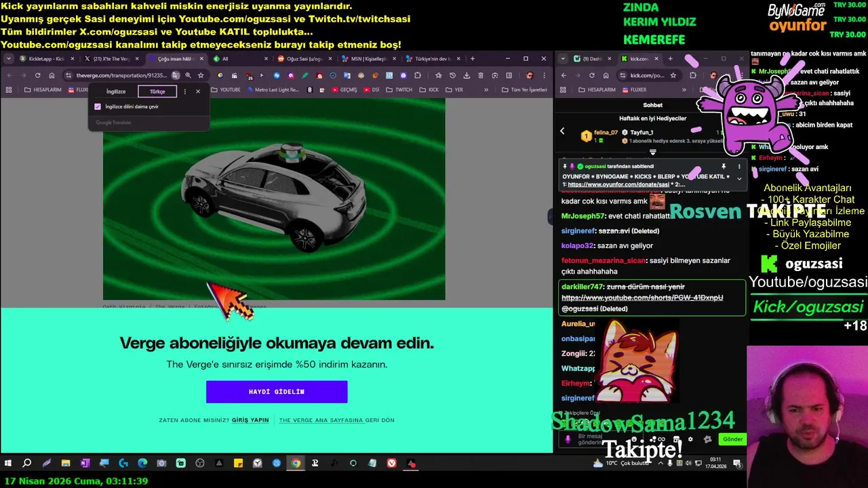868x488 pixels.
Task: Switch to Dashboard tab in Kick window
Action: [x=593, y=59]
